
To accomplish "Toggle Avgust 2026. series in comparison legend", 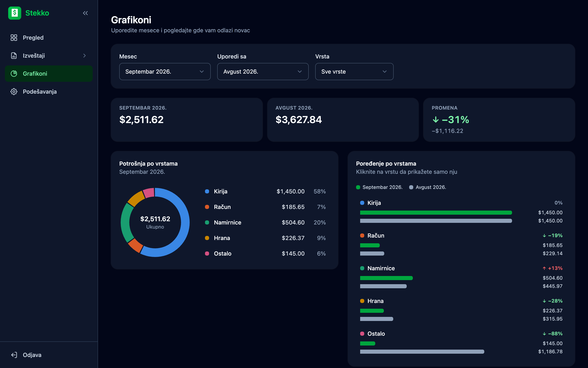I will pyautogui.click(x=427, y=187).
